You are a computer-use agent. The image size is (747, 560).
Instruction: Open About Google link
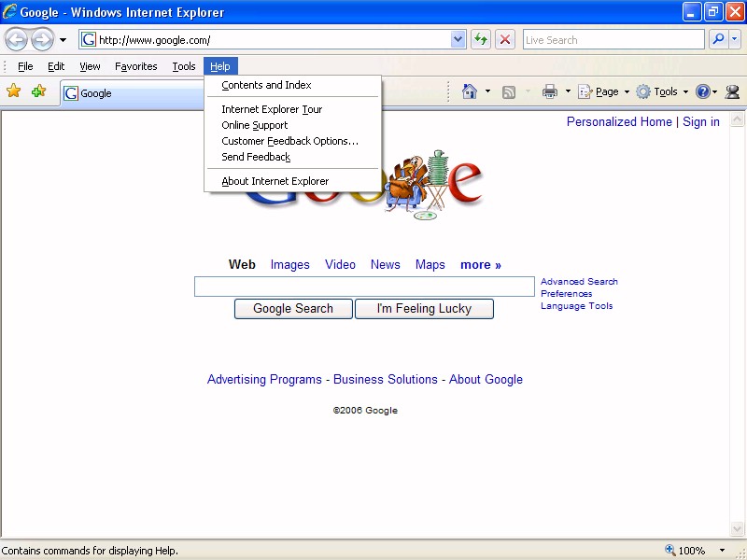coord(486,380)
